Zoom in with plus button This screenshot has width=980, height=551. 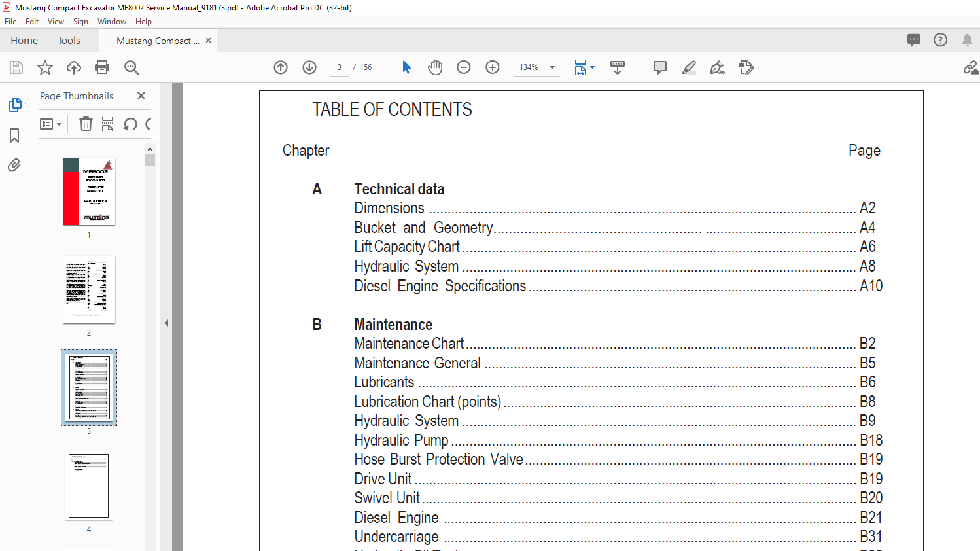pyautogui.click(x=493, y=67)
